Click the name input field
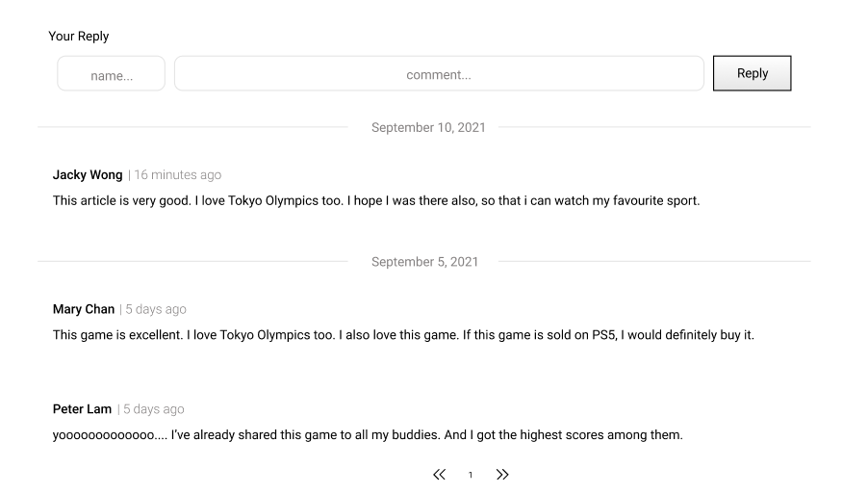This screenshot has width=868, height=494. coord(112,74)
